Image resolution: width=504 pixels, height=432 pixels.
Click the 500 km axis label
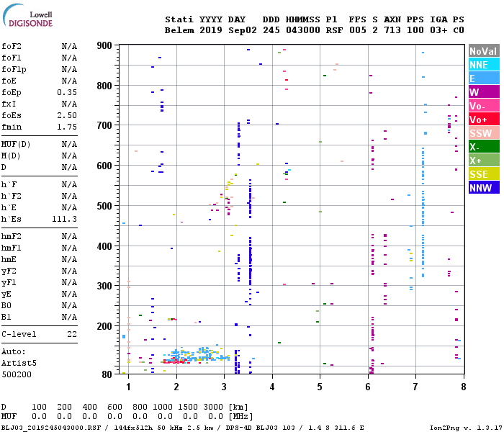click(104, 206)
